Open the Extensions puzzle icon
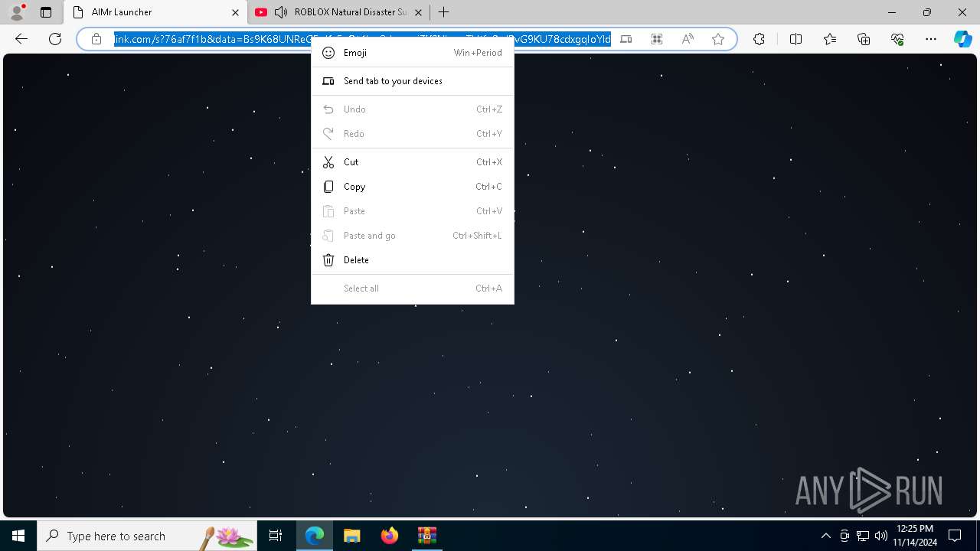 [759, 39]
